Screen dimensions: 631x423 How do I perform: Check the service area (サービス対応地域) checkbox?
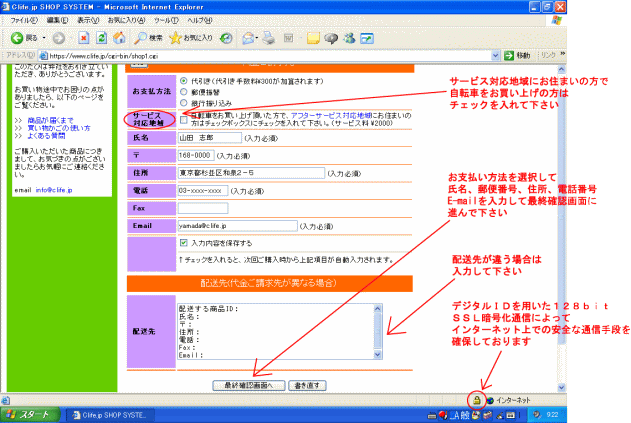click(183, 119)
